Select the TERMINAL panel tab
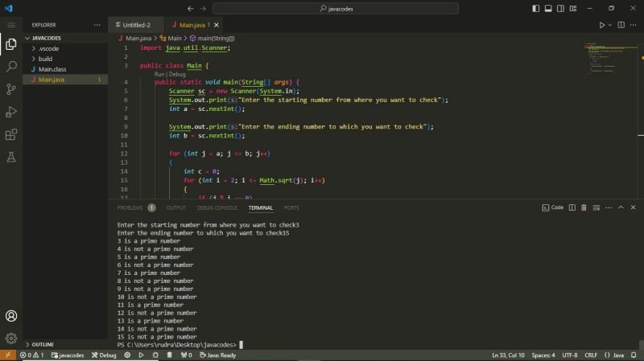The width and height of the screenshot is (644, 361). coord(260,208)
